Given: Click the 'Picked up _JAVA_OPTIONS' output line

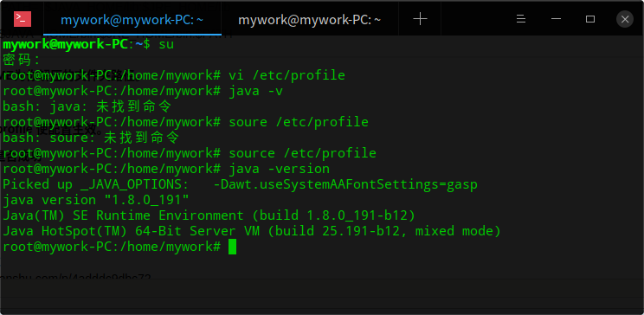Looking at the screenshot, I should [x=240, y=184].
